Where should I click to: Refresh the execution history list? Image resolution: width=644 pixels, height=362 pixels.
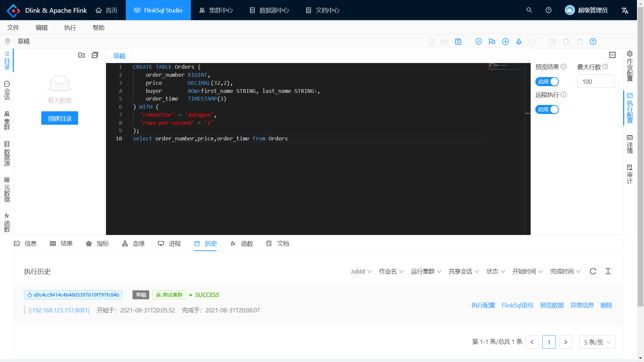[x=593, y=271]
